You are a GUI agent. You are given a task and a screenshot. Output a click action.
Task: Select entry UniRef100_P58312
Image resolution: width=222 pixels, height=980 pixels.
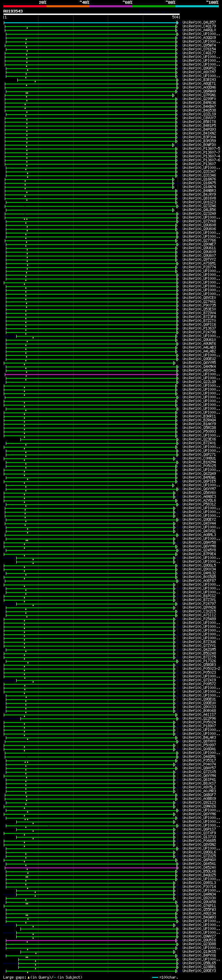pyautogui.click(x=199, y=504)
